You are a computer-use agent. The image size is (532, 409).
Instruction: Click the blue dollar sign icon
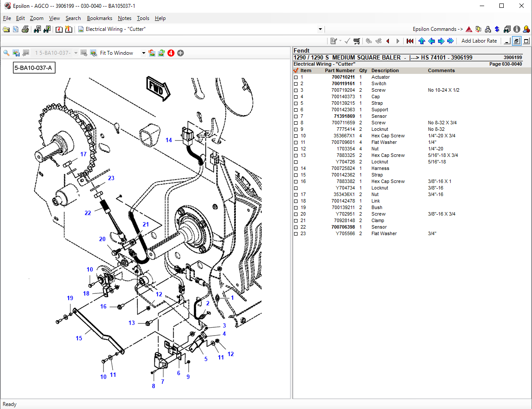(497, 29)
